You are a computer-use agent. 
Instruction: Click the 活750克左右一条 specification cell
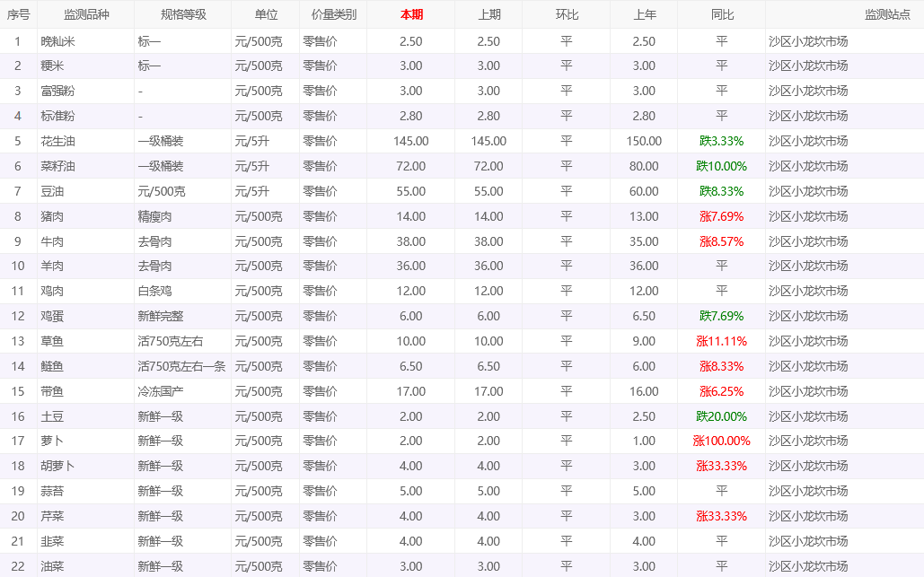click(x=181, y=366)
